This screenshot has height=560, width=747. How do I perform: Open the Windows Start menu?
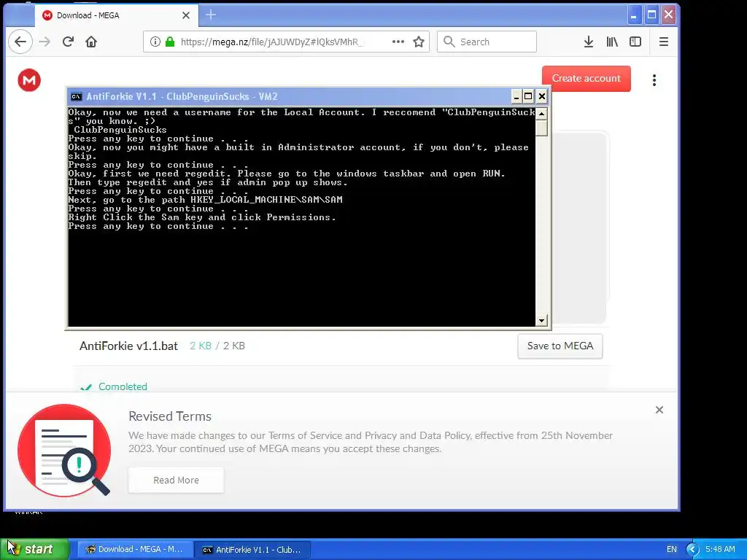pos(35,549)
